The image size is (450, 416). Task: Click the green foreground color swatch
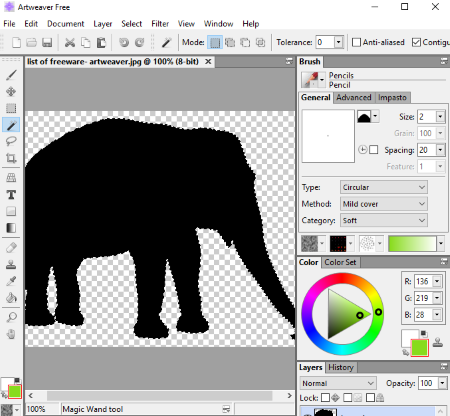420,348
